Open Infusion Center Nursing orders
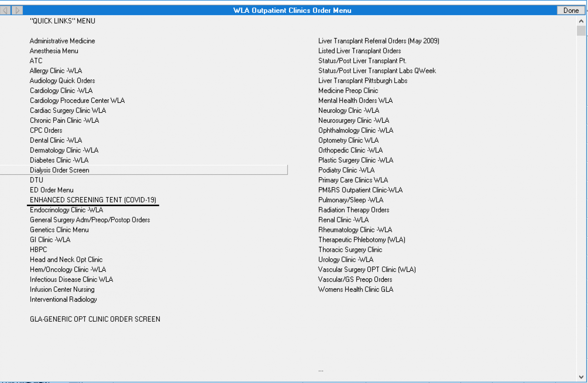588x383 pixels. click(62, 290)
